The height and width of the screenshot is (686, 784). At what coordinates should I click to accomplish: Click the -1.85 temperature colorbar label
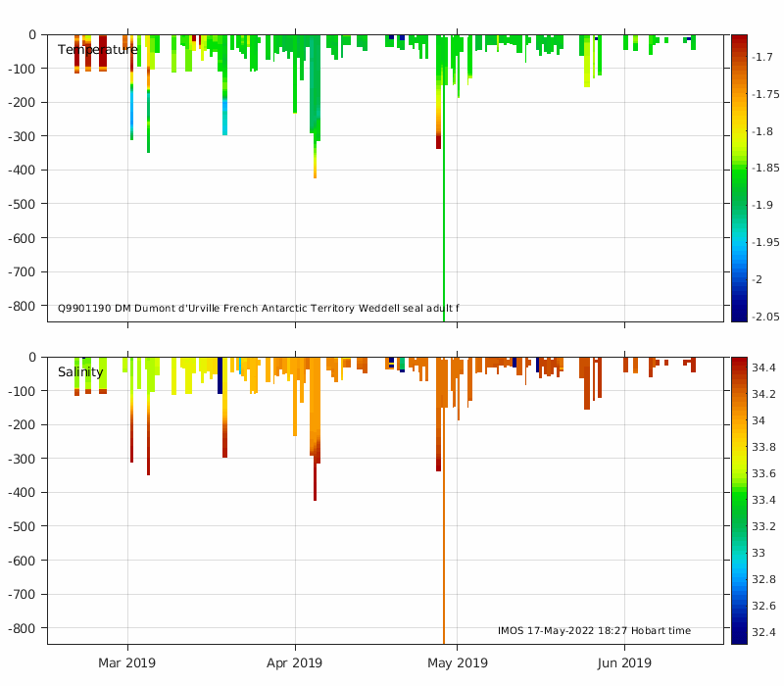point(765,168)
